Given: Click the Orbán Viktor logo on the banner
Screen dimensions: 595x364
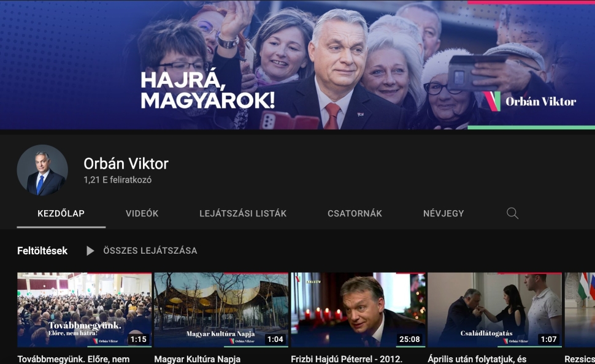Looking at the screenshot, I should [x=530, y=102].
